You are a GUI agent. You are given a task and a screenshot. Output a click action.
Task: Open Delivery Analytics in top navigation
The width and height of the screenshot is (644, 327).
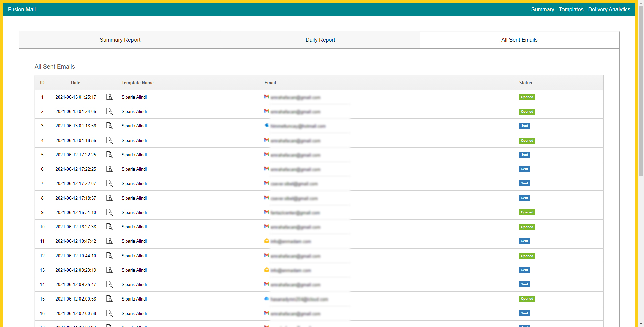click(x=609, y=9)
